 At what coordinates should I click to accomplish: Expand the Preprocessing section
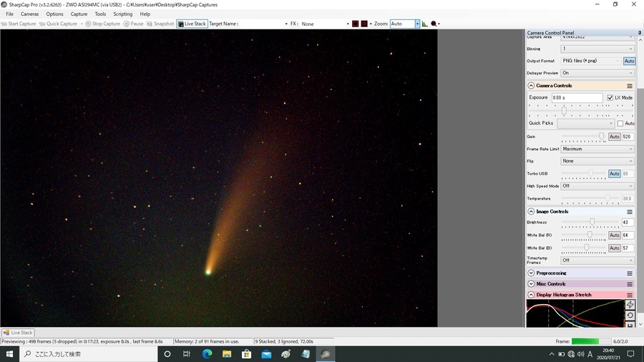pyautogui.click(x=531, y=273)
